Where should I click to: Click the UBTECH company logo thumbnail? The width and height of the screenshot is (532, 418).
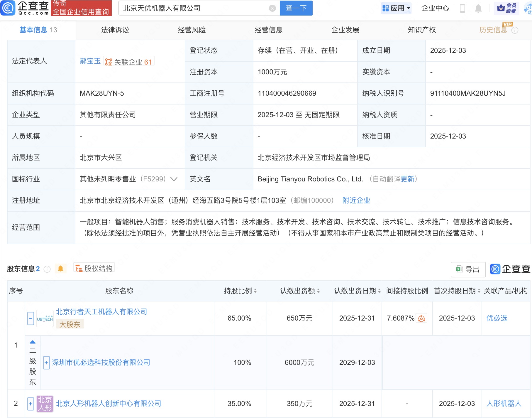click(x=45, y=319)
